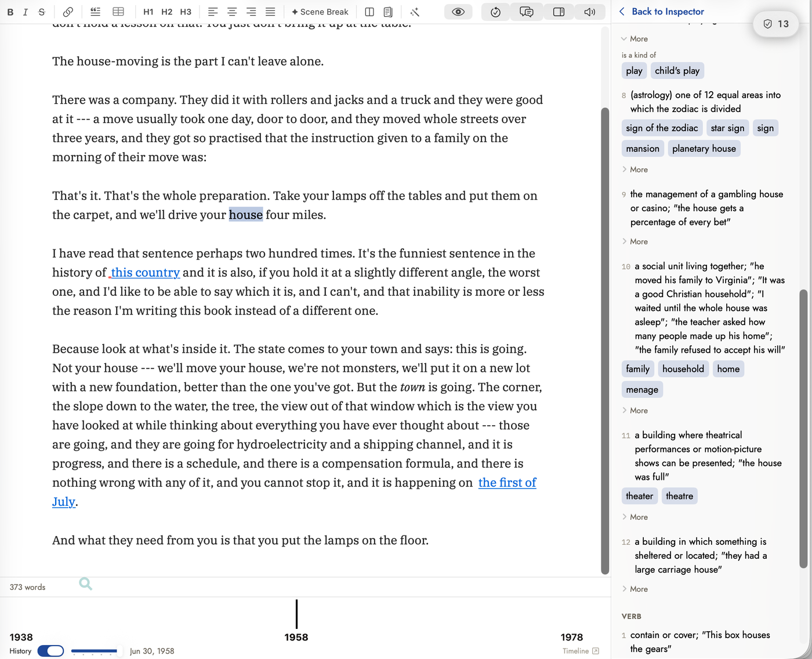Apply Heading 2 style
Screen dimensions: 812x659
pos(167,12)
